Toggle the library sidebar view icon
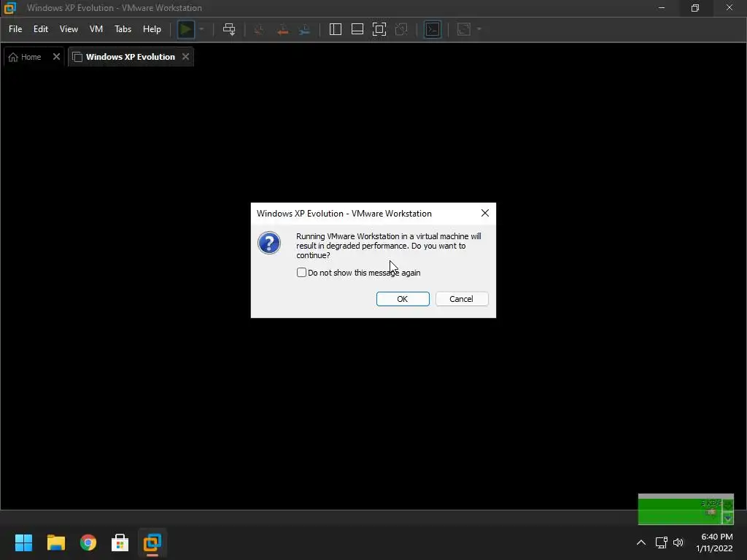The width and height of the screenshot is (747, 560). point(336,29)
